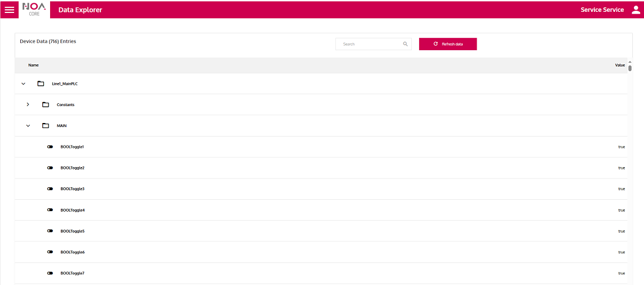Click the true value of BOOLToggle3

pyautogui.click(x=622, y=188)
